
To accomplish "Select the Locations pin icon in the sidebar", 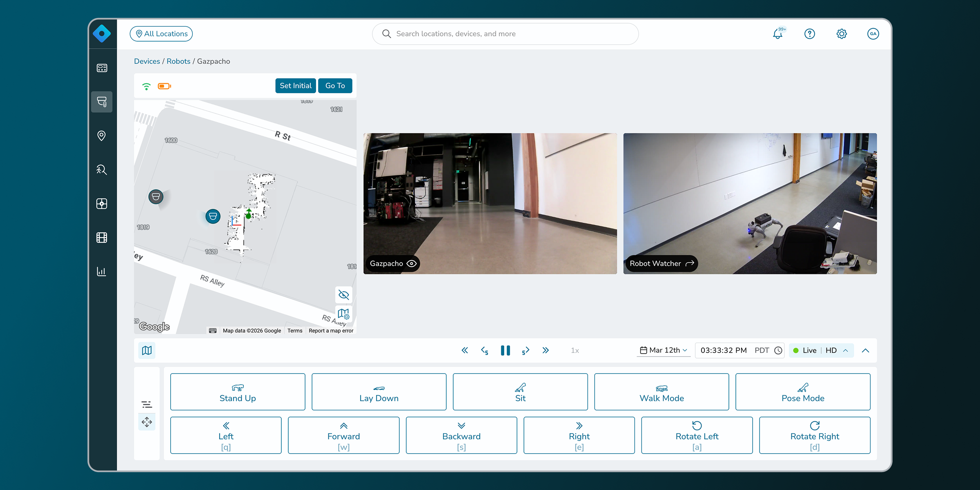I will [x=102, y=136].
